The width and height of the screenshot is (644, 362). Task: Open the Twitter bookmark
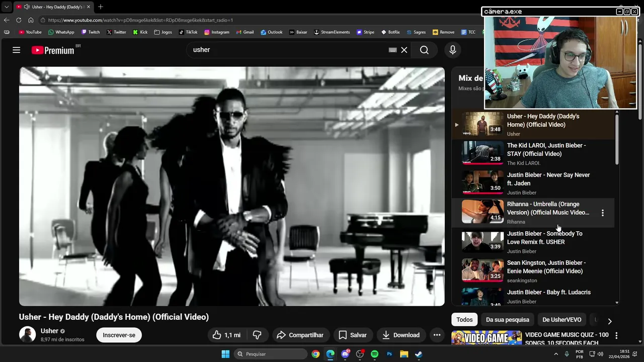pos(116,32)
